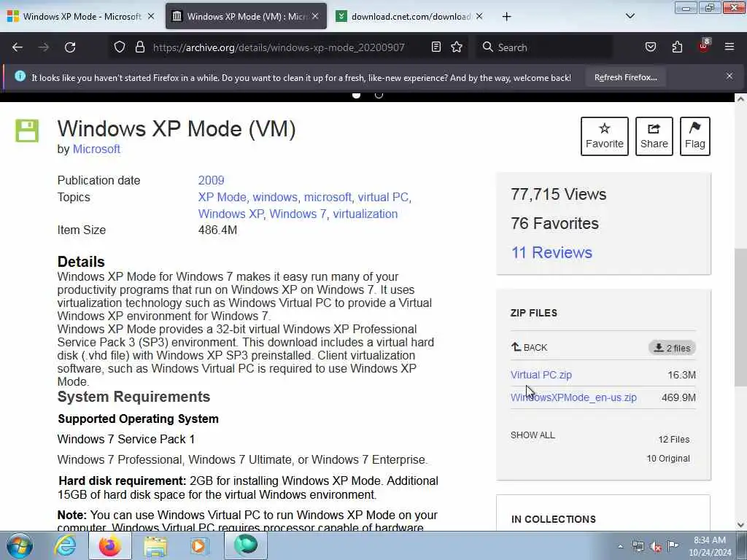
Task: Open the XP Mode topic link
Action: pos(222,197)
